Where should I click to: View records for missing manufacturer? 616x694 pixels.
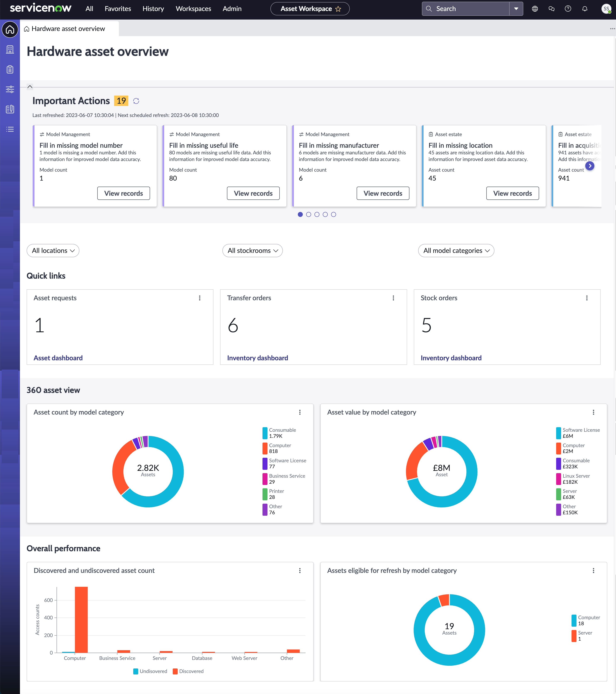(x=383, y=193)
